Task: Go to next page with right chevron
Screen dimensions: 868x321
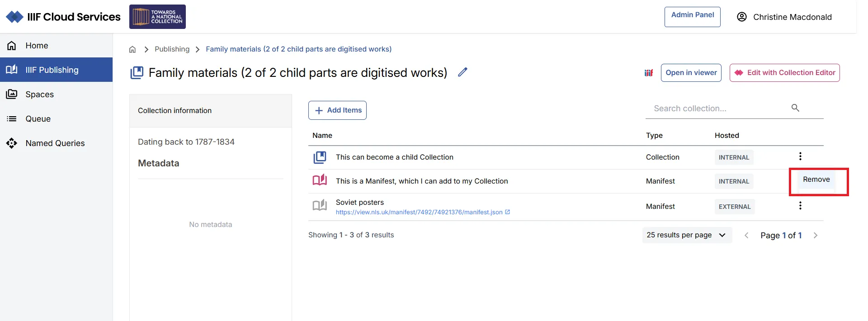Action: [x=816, y=236]
